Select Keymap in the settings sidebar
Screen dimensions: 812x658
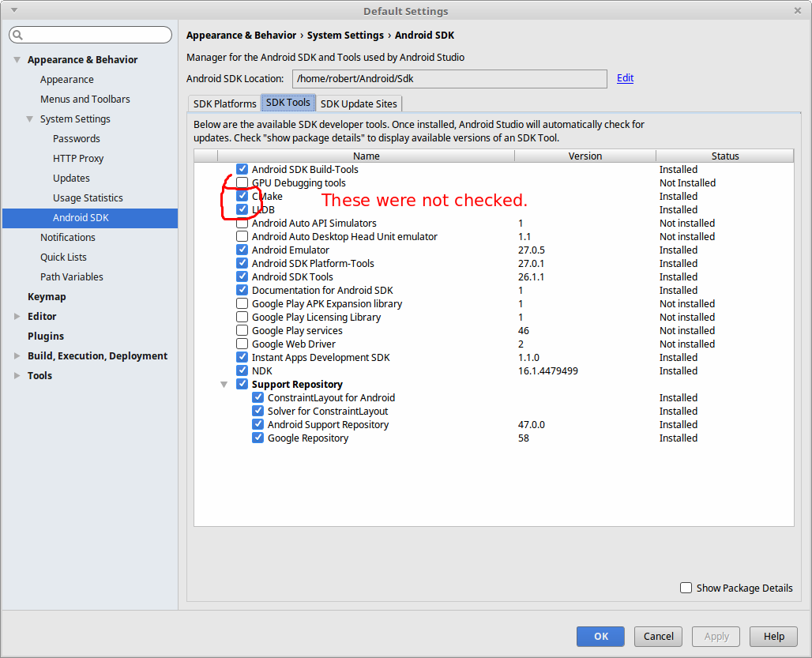[x=47, y=296]
